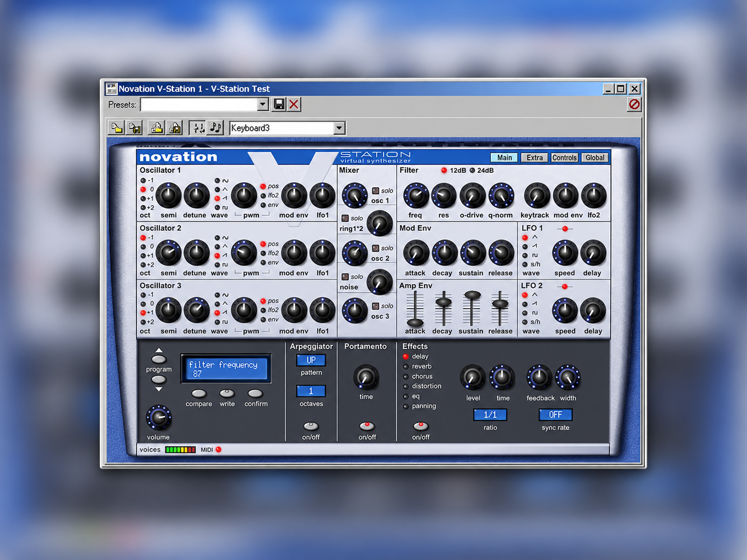Click the second toolbar icon with folder and disk
The height and width of the screenshot is (560, 747).
tap(135, 128)
